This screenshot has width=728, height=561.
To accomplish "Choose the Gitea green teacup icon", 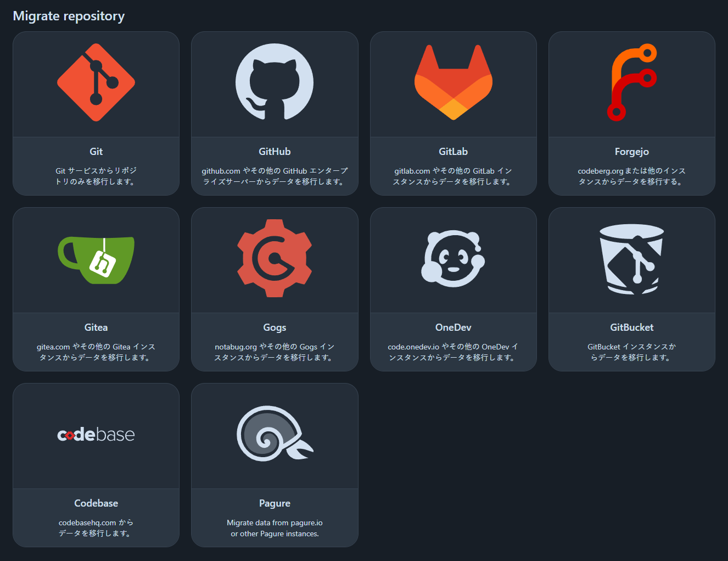I will 96,260.
